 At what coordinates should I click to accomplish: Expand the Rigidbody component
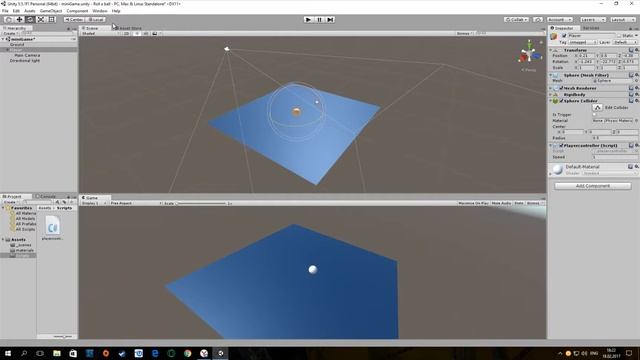(551, 95)
